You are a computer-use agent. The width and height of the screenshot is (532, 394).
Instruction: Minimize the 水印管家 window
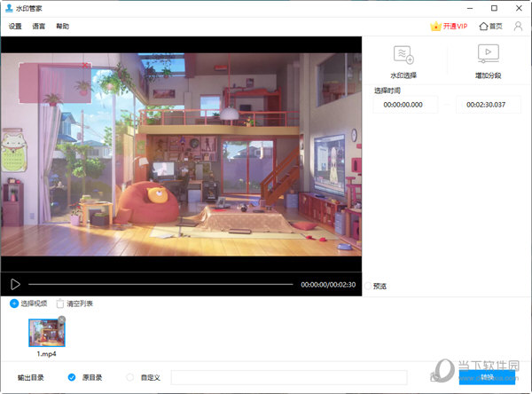tap(470, 8)
